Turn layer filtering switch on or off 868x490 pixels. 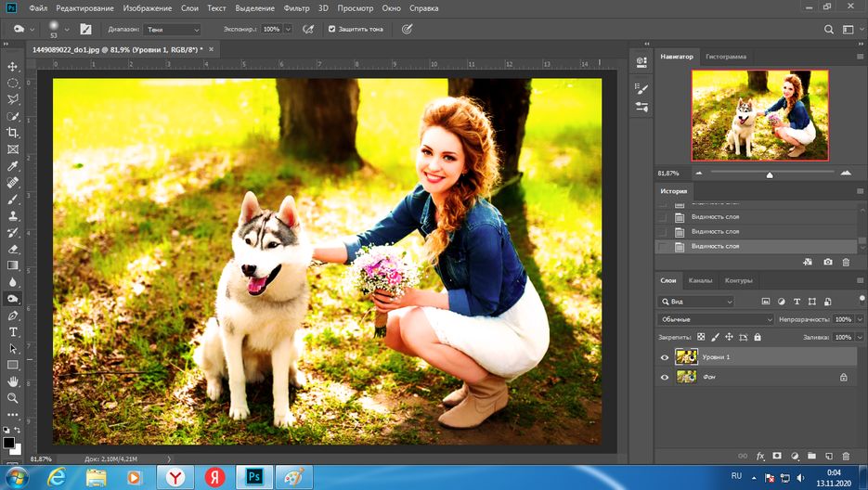coord(862,300)
